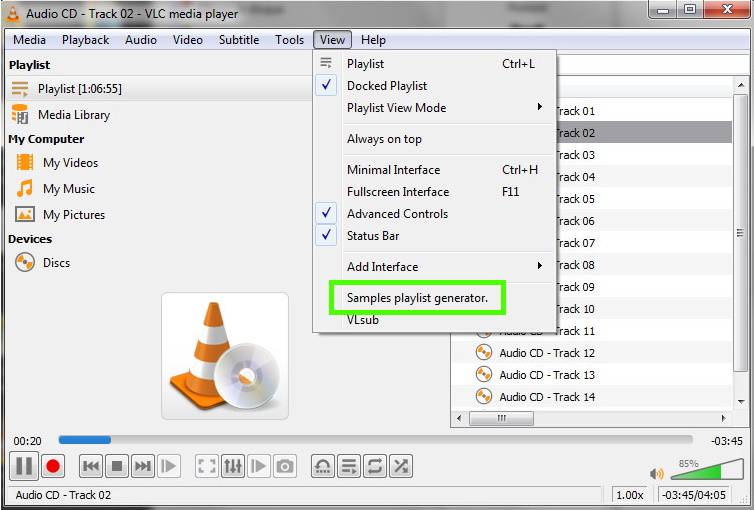Stop playback with the stop button
This screenshot has height=510, width=754.
pyautogui.click(x=116, y=466)
